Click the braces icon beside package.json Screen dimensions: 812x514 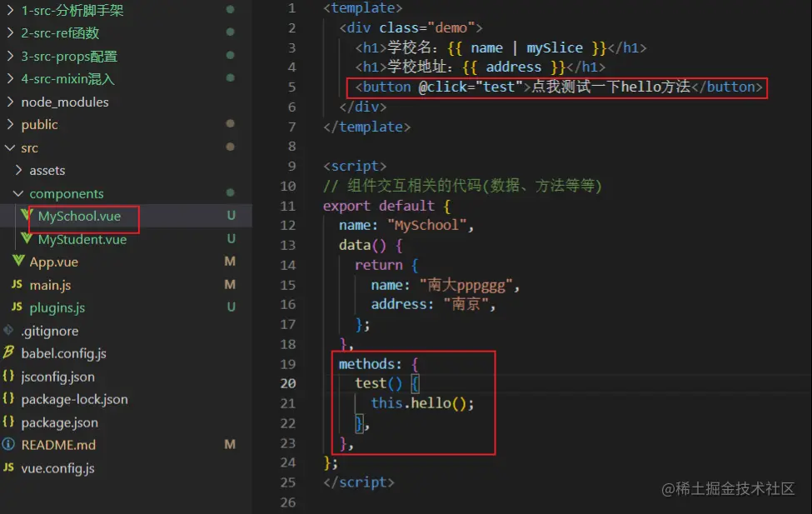click(x=8, y=422)
